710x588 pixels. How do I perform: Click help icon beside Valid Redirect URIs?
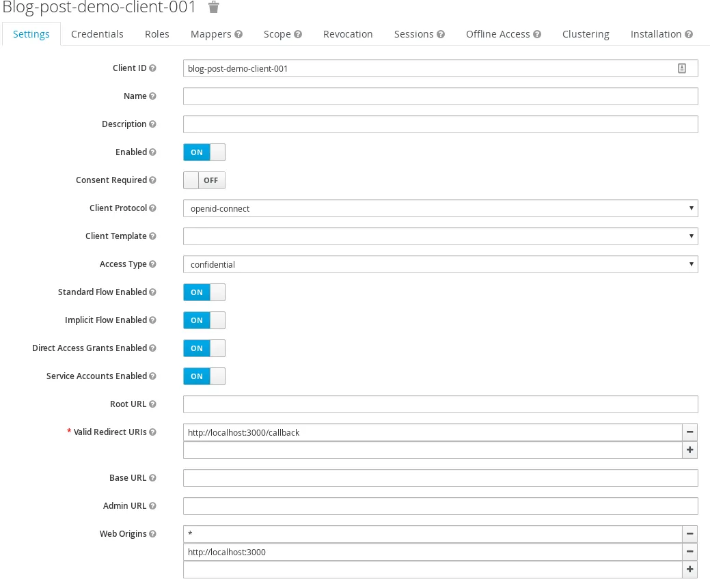152,432
